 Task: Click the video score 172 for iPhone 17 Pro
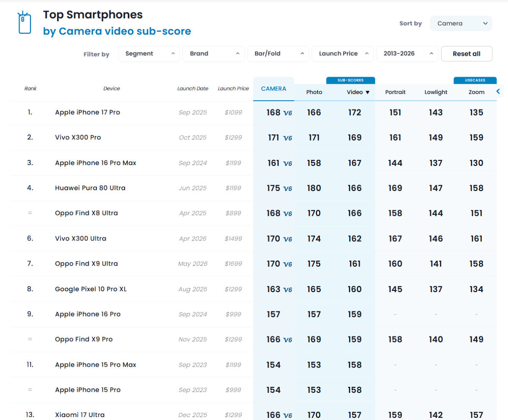355,113
